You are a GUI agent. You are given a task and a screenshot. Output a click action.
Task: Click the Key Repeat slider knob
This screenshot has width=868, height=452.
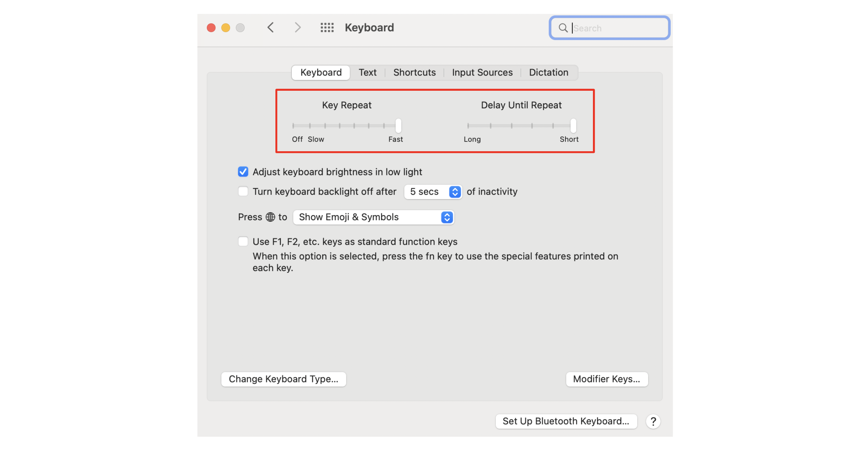point(398,126)
